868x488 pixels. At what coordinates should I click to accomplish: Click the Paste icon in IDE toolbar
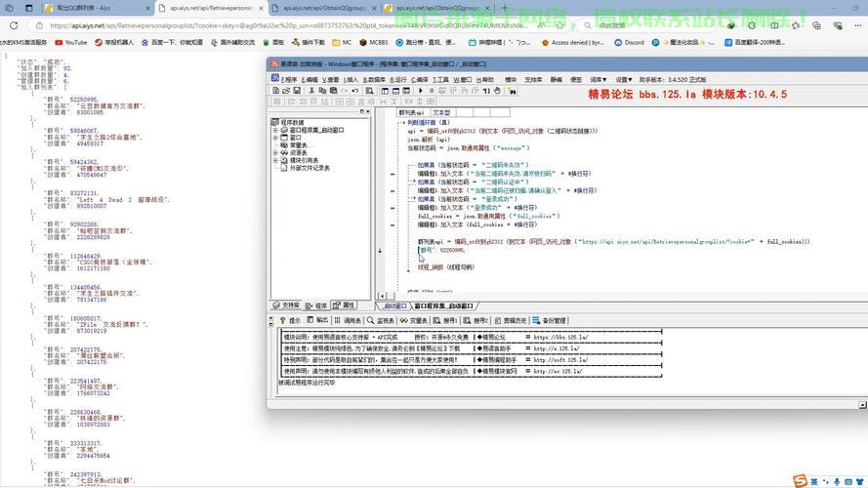(333, 91)
